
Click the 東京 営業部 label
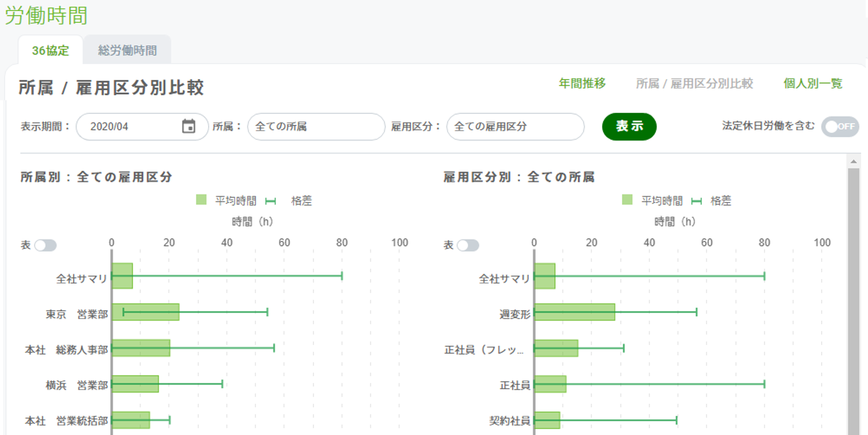coord(77,314)
